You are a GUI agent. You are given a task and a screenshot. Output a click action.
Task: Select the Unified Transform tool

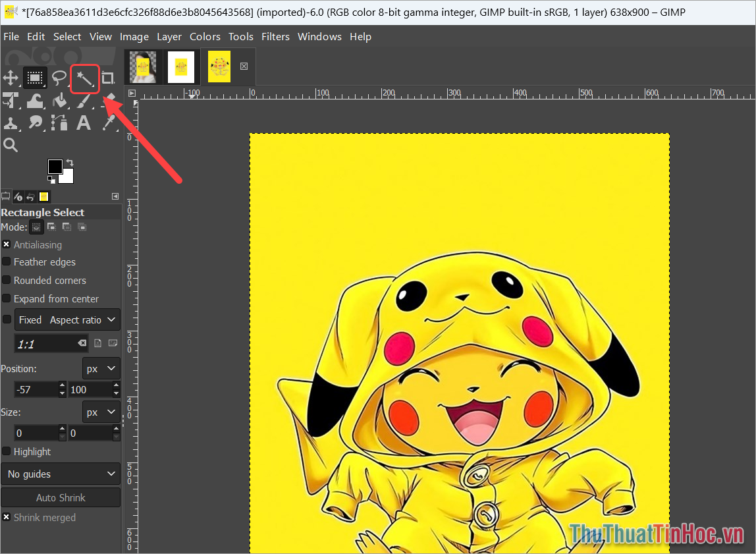tap(11, 100)
